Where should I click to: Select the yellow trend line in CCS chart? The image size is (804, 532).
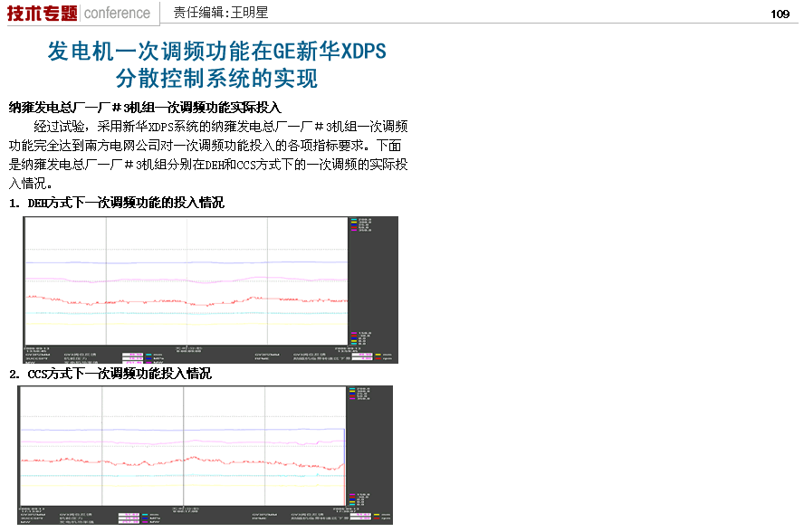[136, 484]
